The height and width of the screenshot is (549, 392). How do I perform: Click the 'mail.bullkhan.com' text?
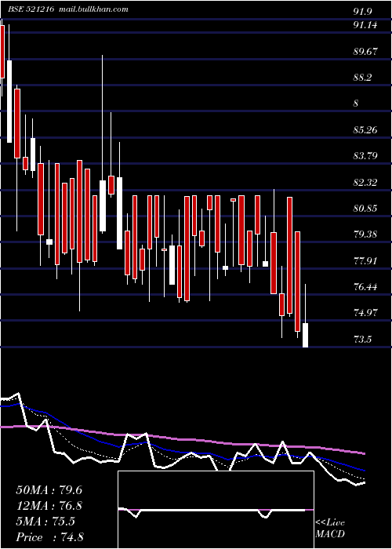pyautogui.click(x=94, y=9)
